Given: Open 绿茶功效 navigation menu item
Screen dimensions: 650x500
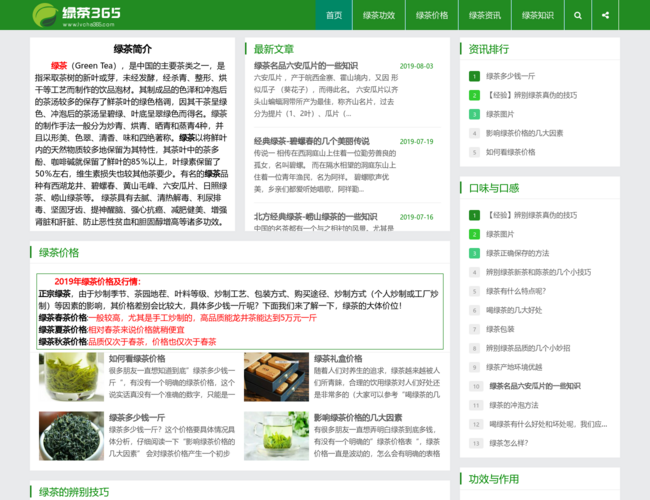Looking at the screenshot, I should point(378,15).
